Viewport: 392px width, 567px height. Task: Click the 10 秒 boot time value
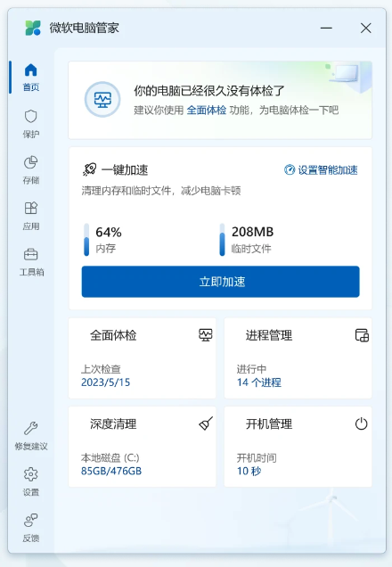click(249, 471)
